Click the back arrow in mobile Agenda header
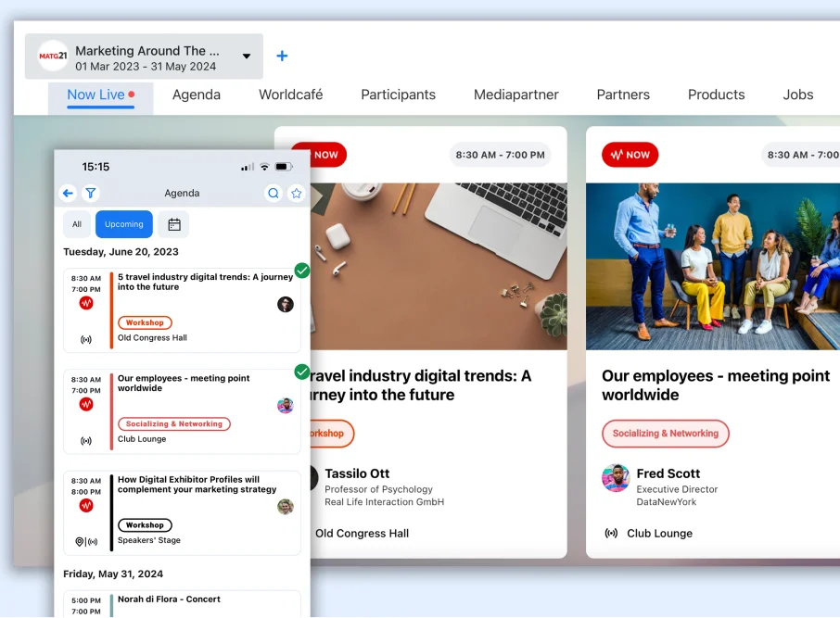The image size is (840, 618). click(x=68, y=193)
